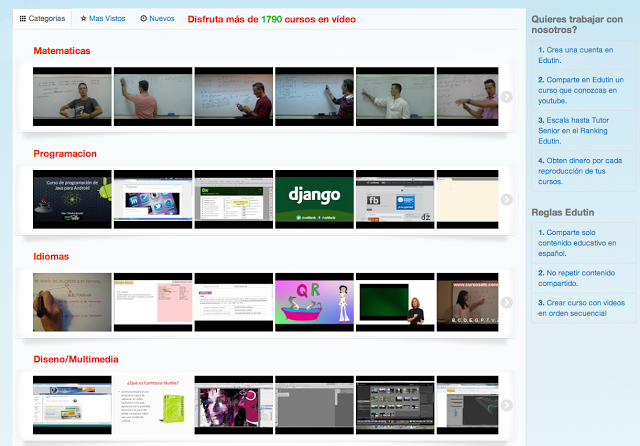Open math video with man in pink shirt writing

pos(153,97)
